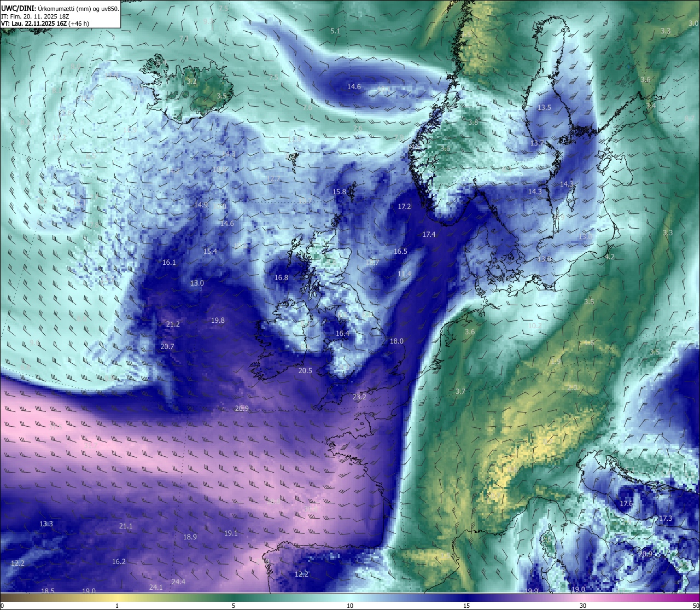Click the 24.1 value near the bottom edge

pos(156,588)
